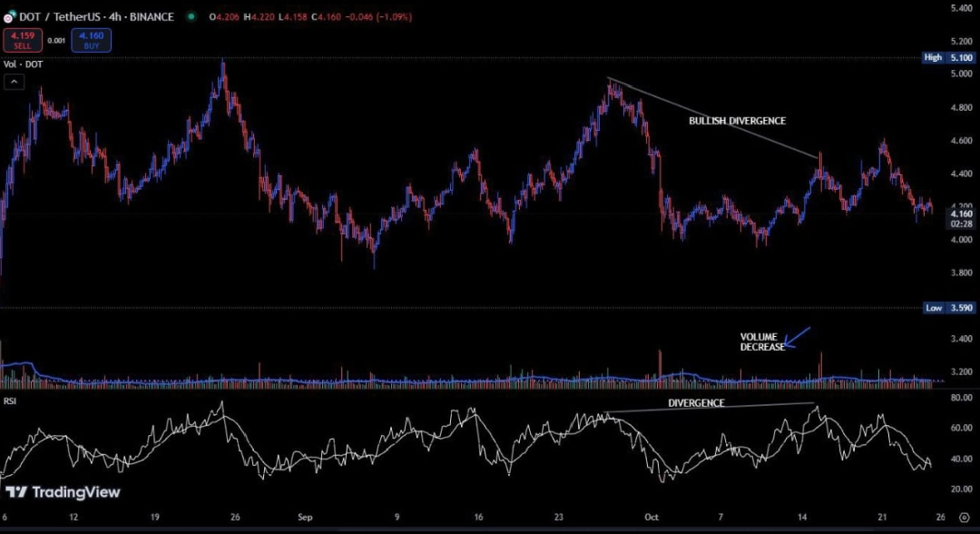This screenshot has height=534, width=980.
Task: Click the blue 4.160 BUY button
Action: click(x=92, y=40)
